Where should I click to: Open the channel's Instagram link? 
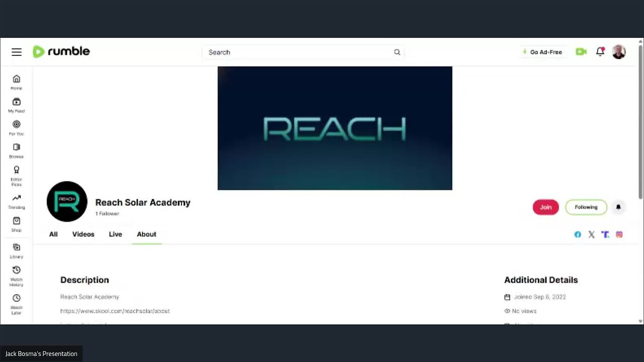point(619,234)
